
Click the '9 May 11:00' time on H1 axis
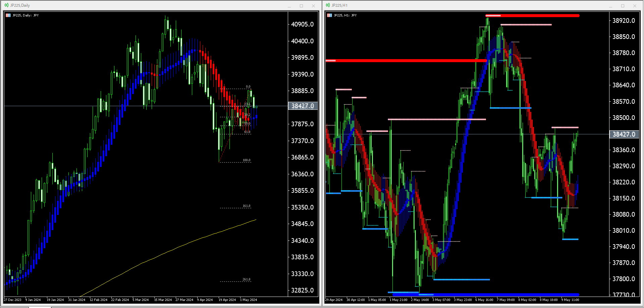570,300
